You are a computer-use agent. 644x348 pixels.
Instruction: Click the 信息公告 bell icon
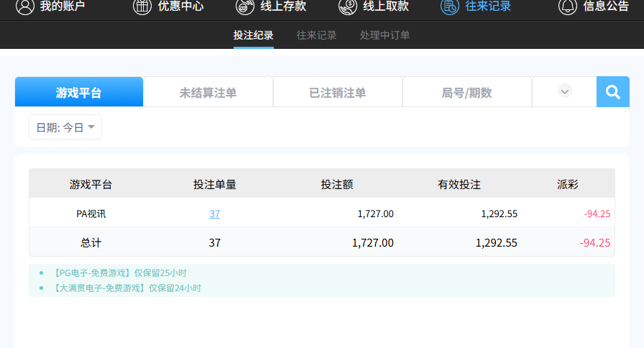pos(568,6)
